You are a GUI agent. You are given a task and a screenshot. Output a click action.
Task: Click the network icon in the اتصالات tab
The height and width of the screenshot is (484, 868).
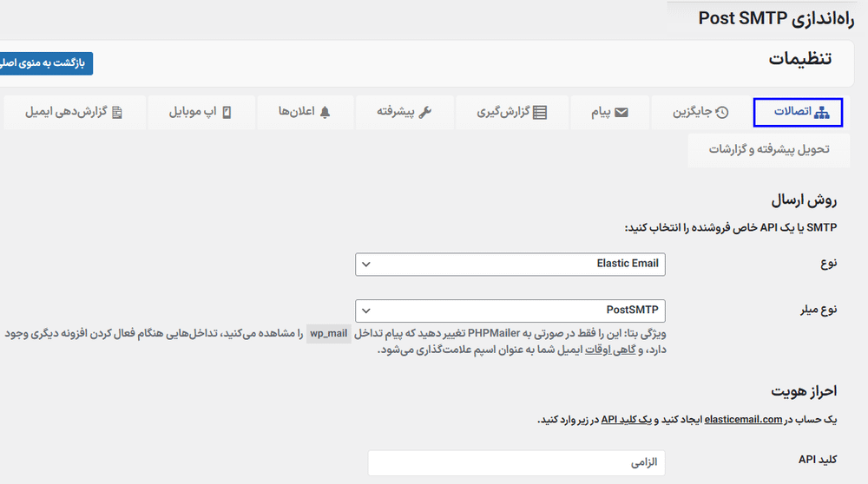pyautogui.click(x=822, y=112)
